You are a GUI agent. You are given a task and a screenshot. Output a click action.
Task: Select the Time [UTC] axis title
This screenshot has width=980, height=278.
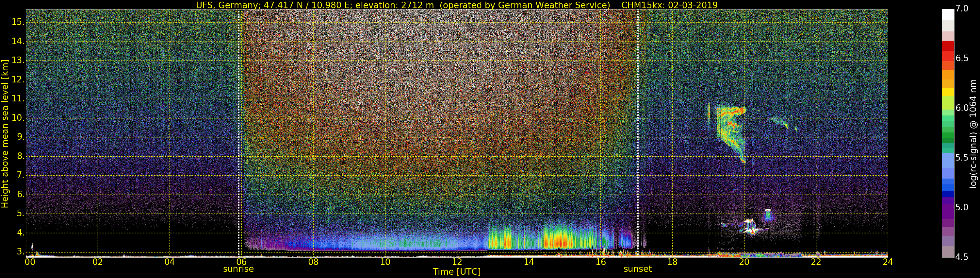point(457,272)
